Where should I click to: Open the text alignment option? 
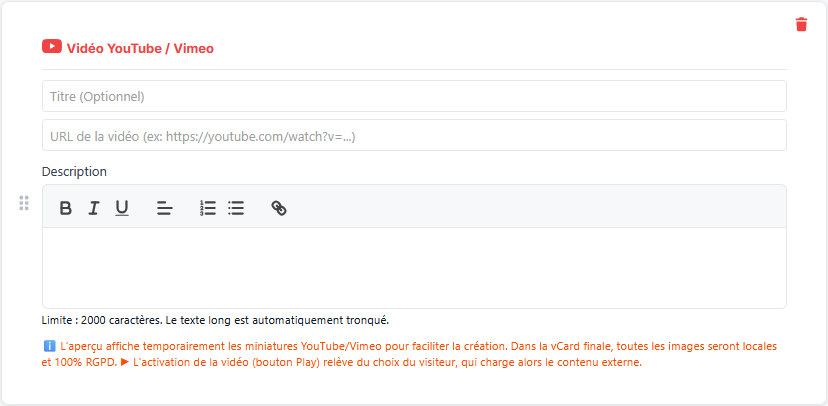tap(165, 209)
